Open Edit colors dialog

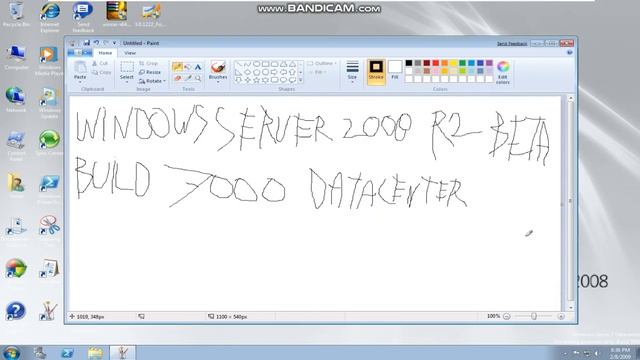(x=503, y=72)
